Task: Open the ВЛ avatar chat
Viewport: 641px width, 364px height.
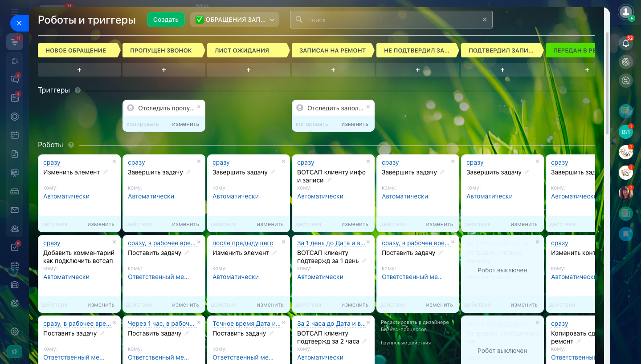Action: [626, 132]
